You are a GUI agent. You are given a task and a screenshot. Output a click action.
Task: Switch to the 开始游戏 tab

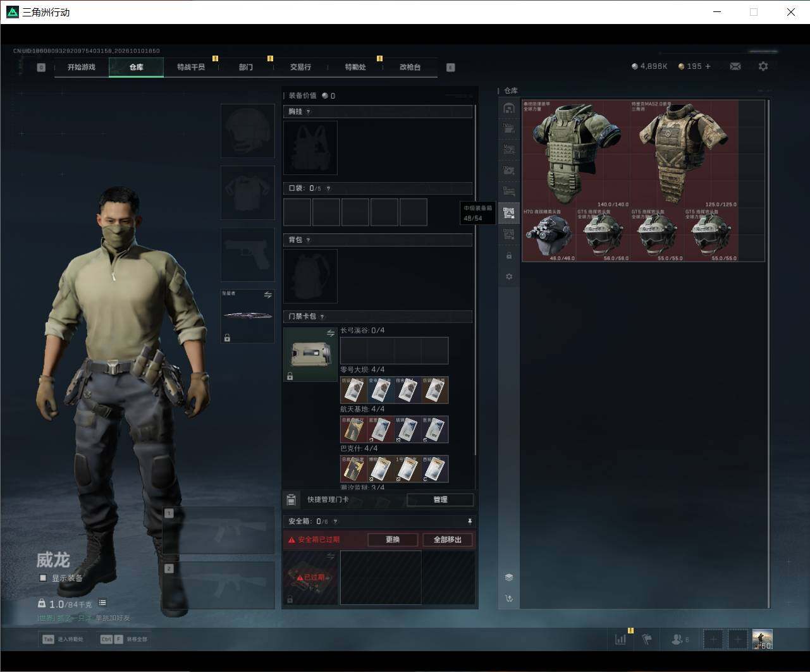click(x=82, y=67)
